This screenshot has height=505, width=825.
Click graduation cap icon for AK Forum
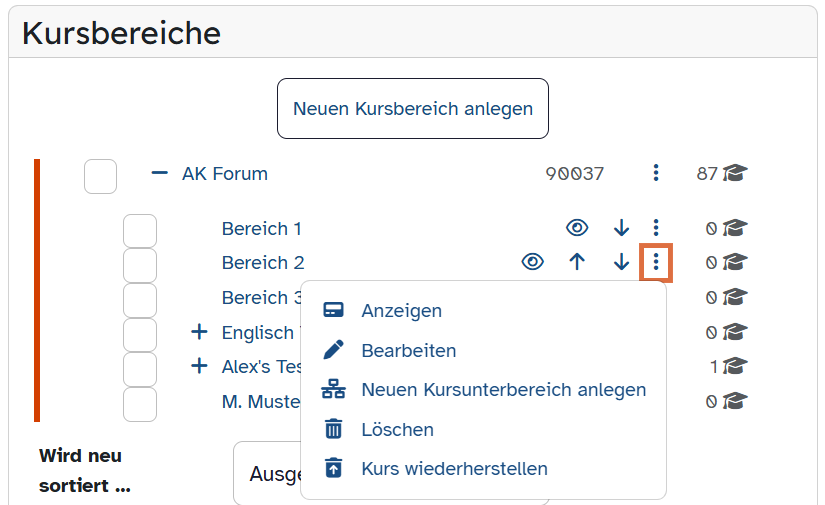tap(735, 173)
